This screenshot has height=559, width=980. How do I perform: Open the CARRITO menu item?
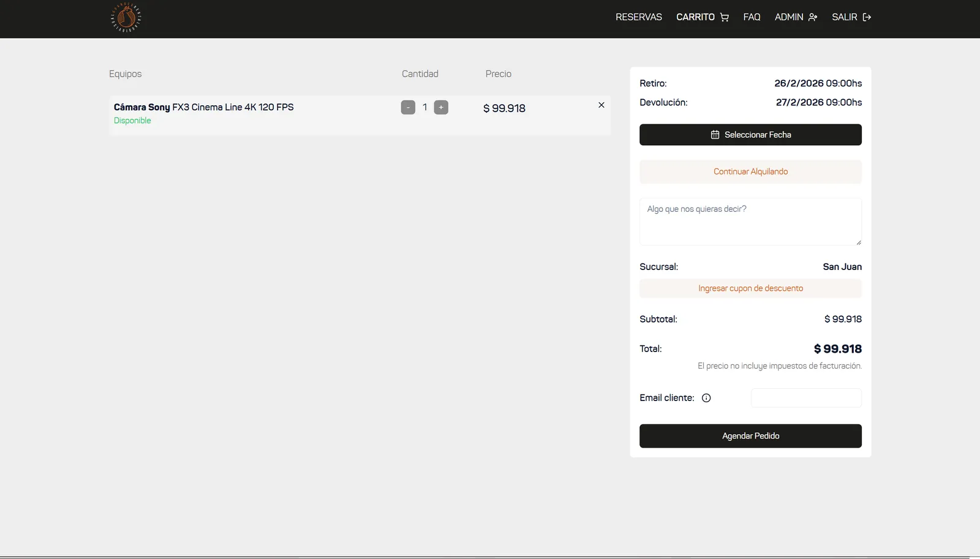point(703,17)
